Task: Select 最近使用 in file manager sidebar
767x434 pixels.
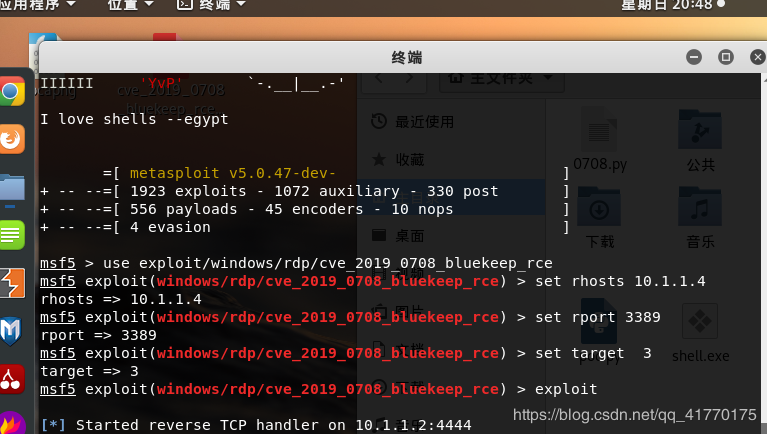Action: tap(424, 122)
